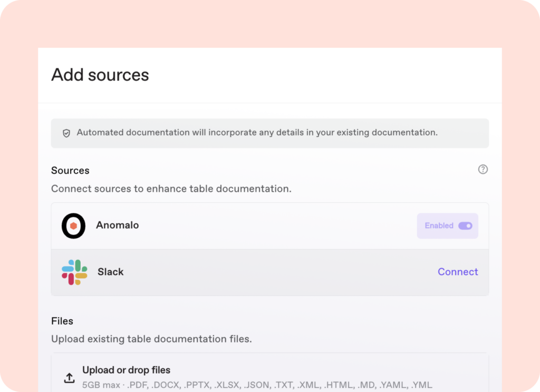Click the Files section label
Image resolution: width=540 pixels, height=392 pixels.
coord(62,321)
